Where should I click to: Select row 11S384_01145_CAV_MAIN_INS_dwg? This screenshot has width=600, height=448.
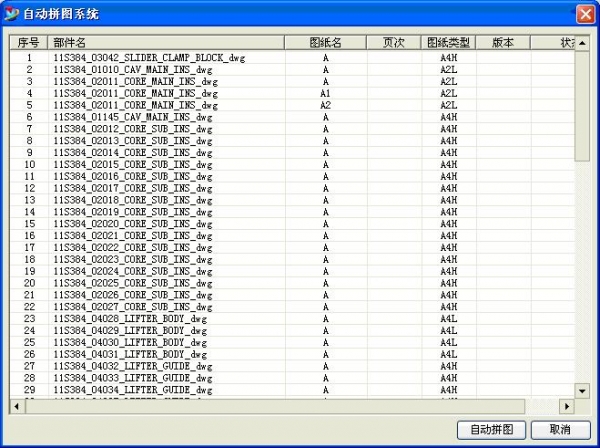pos(132,117)
